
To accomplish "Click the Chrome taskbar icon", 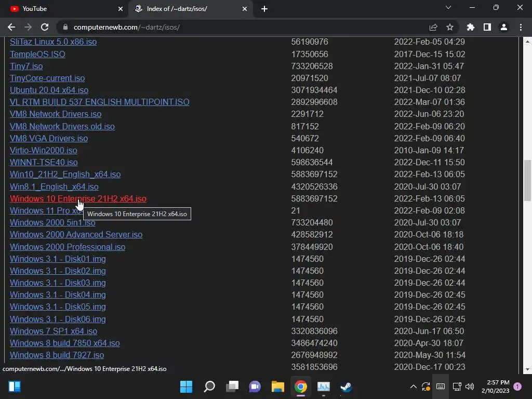I will click(x=301, y=387).
